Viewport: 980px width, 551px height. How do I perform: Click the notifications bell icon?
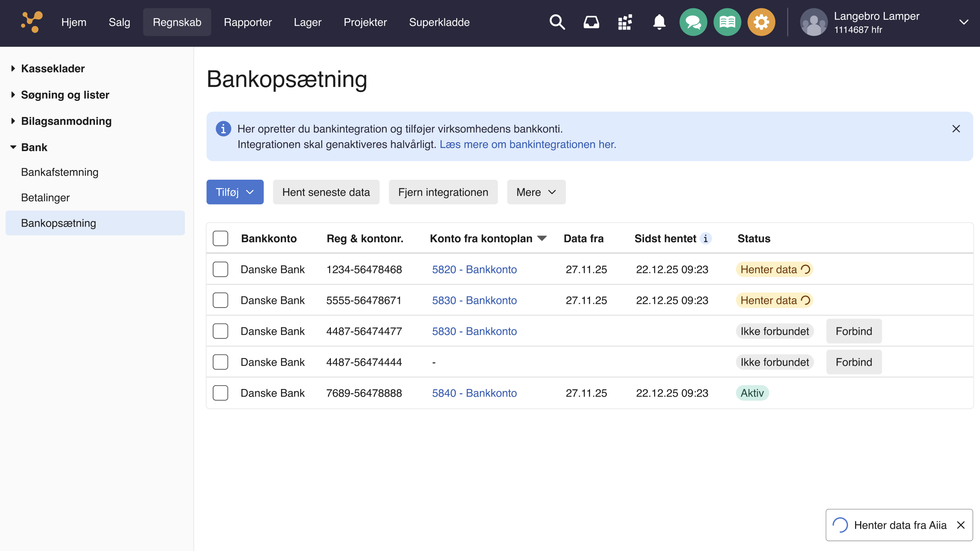tap(659, 22)
